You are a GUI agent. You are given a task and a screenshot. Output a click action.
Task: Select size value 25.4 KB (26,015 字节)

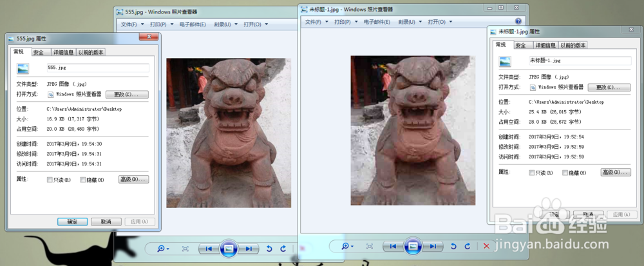[555, 112]
